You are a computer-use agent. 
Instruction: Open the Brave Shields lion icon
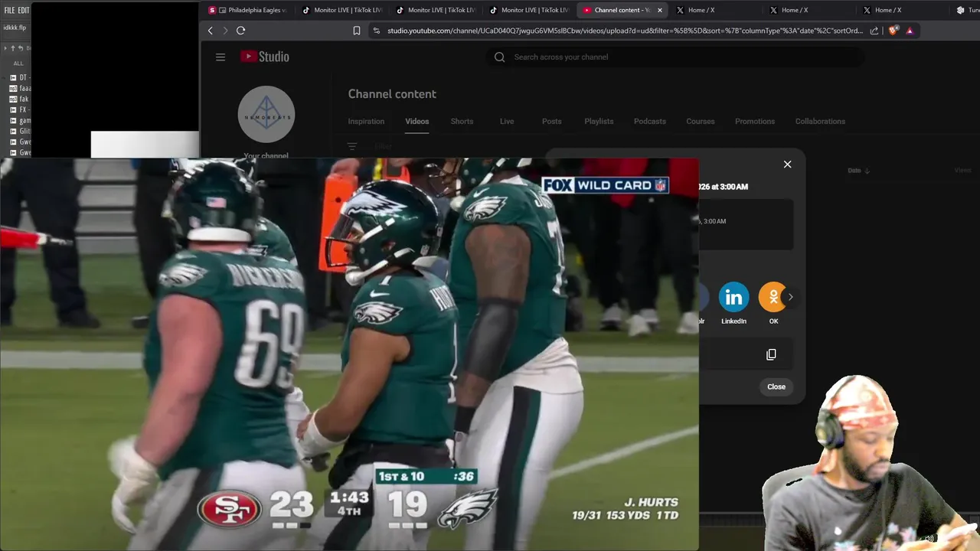point(893,31)
